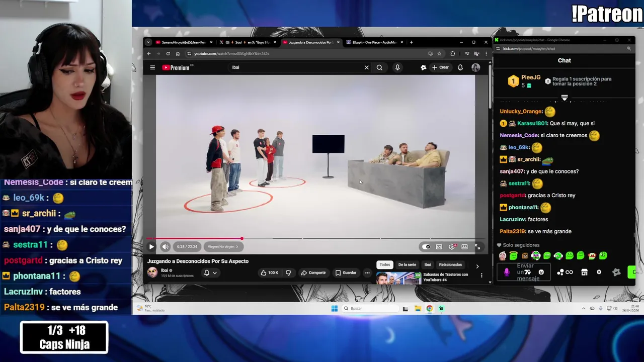Open the Kick shop icon in chat
The height and width of the screenshot is (362, 644).
[x=584, y=272]
